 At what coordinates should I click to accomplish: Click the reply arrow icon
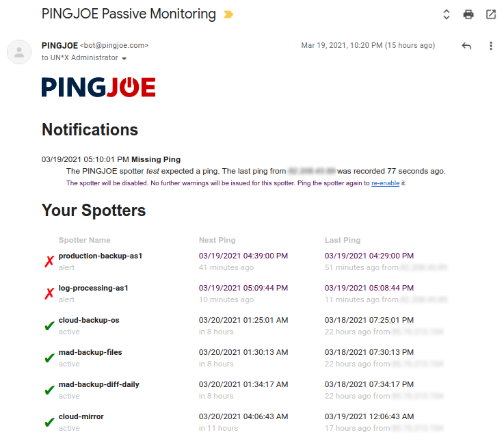tap(466, 46)
